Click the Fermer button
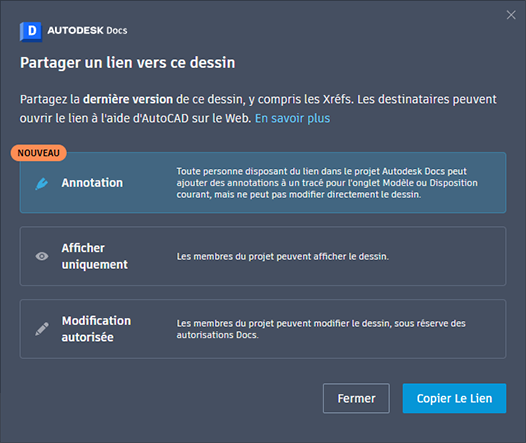526x443 pixels. coord(356,398)
